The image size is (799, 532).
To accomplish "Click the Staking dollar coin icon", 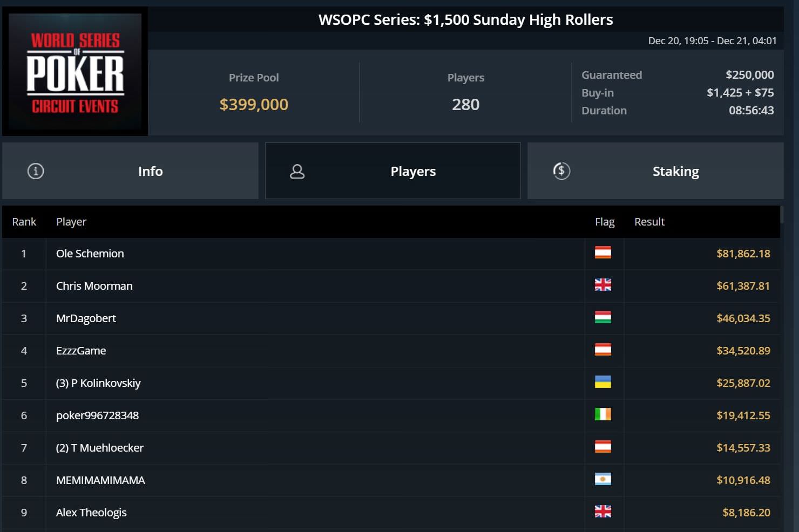I will 561,171.
